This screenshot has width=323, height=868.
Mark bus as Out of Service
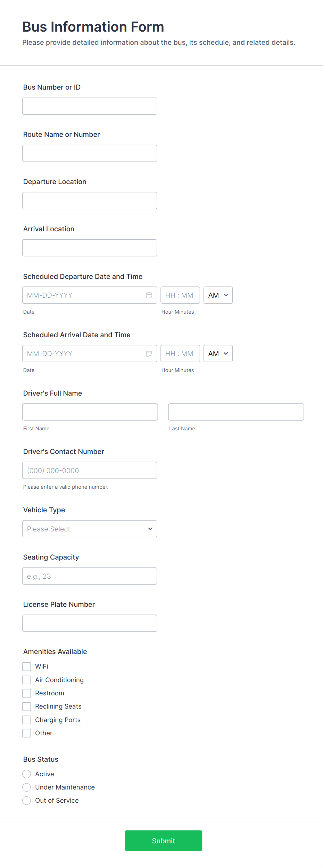27,801
